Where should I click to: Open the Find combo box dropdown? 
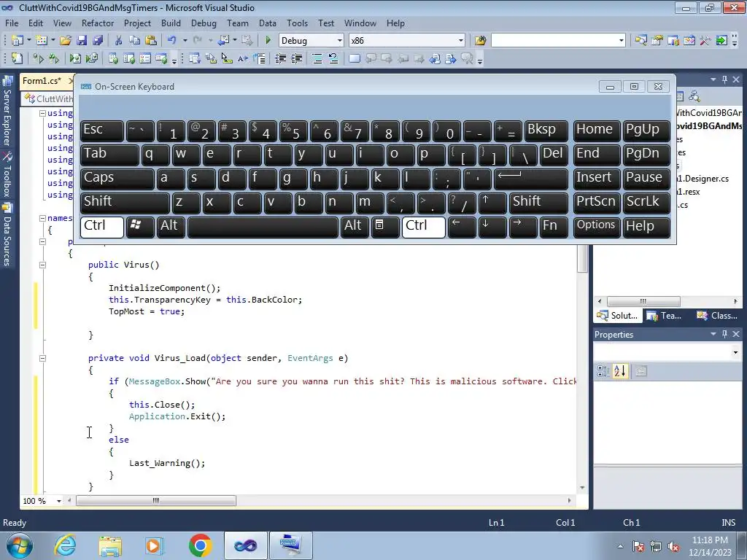tap(621, 41)
